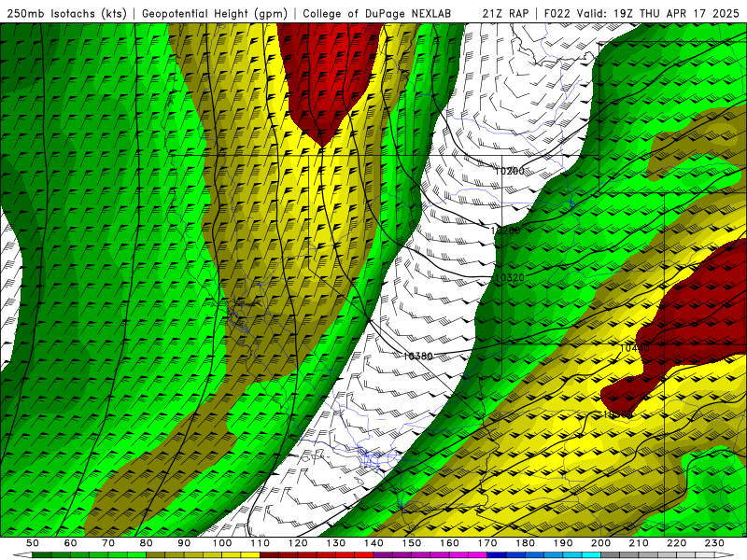Viewport: 747px width, 560px height.
Task: Click the 110 value on the color scale
Action: pos(260,543)
